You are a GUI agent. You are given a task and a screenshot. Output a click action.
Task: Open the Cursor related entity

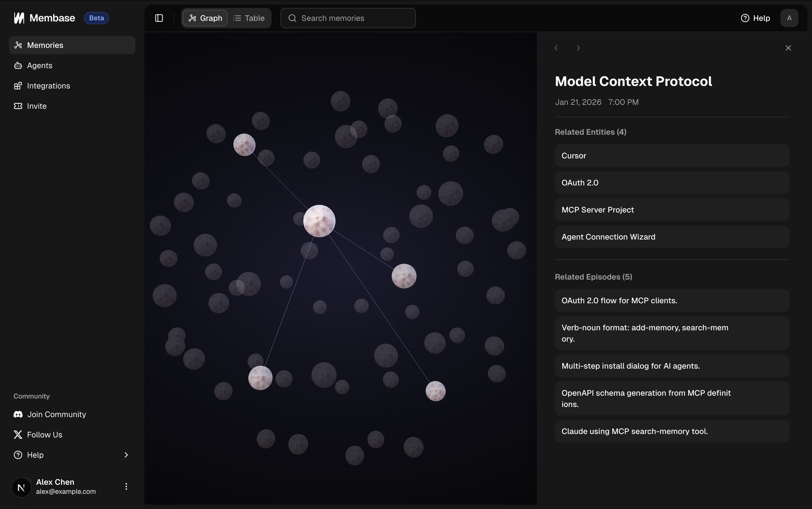[x=671, y=155]
